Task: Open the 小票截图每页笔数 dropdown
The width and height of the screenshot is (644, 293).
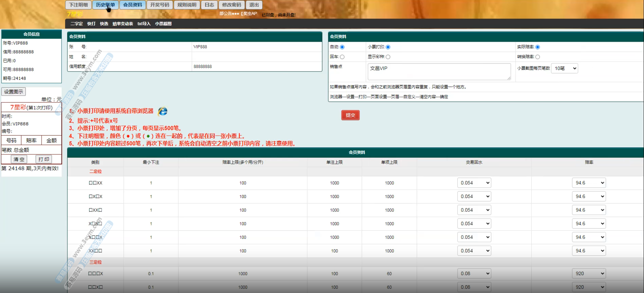Action: click(x=565, y=68)
